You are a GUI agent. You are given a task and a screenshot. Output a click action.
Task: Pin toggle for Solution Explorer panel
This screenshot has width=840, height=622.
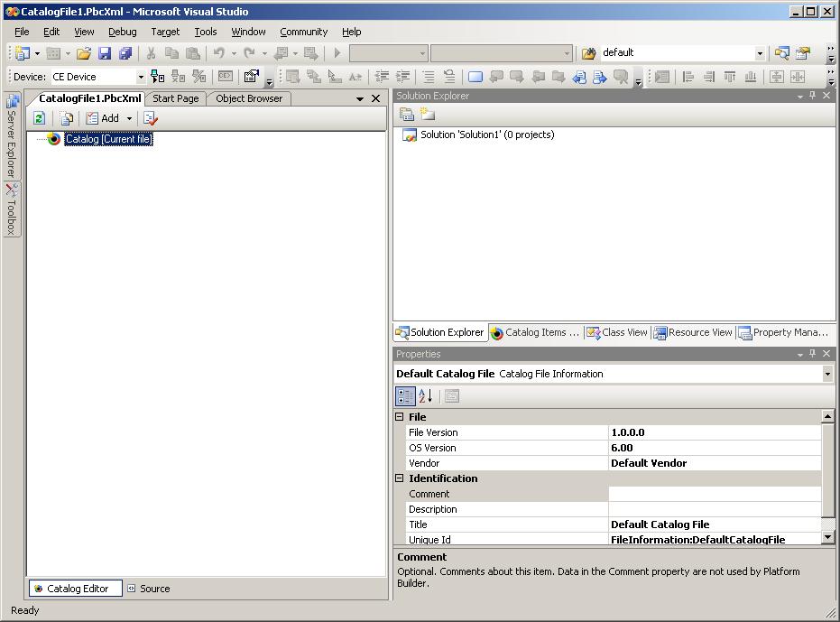pos(813,96)
